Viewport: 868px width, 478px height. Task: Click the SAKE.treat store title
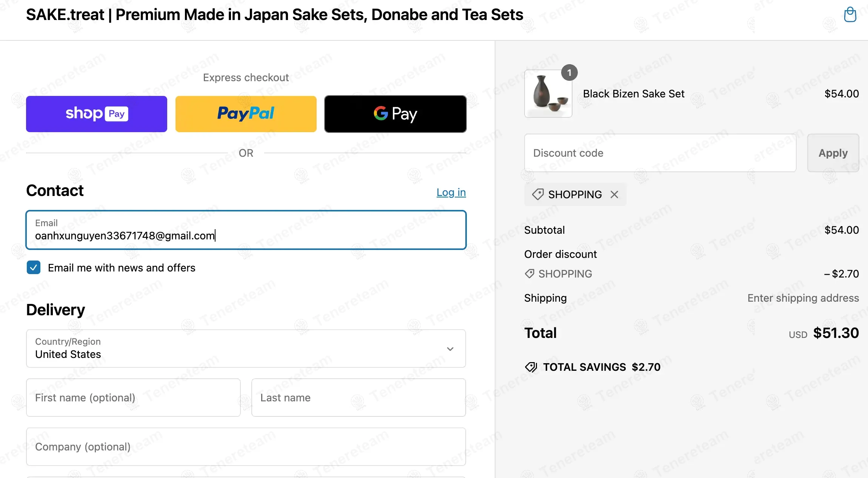pyautogui.click(x=274, y=15)
